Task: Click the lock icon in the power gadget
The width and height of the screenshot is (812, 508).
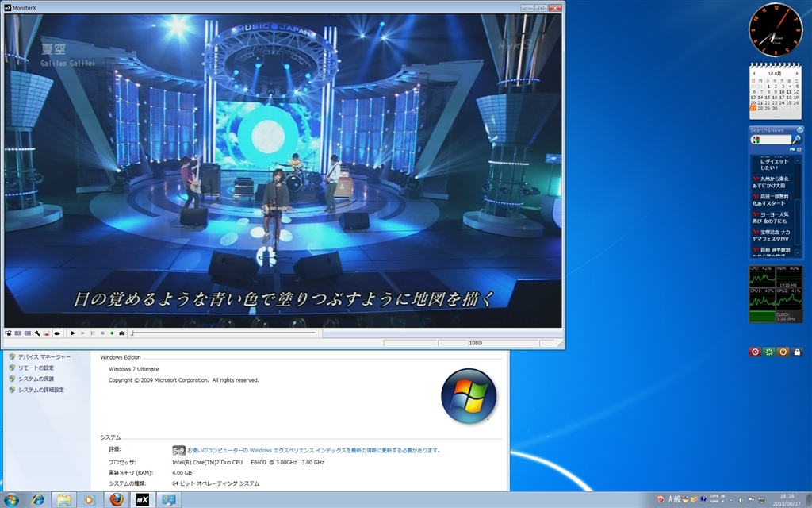Action: click(797, 352)
